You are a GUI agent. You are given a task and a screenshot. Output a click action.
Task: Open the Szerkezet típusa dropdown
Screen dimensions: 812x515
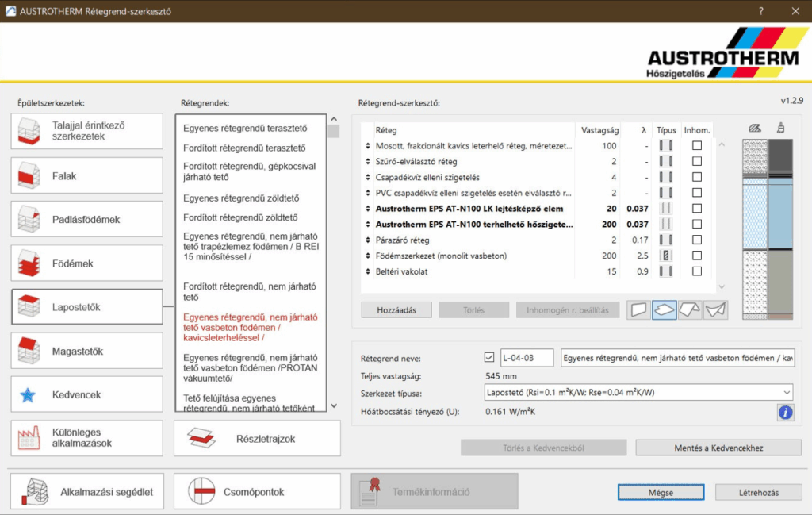tap(638, 392)
